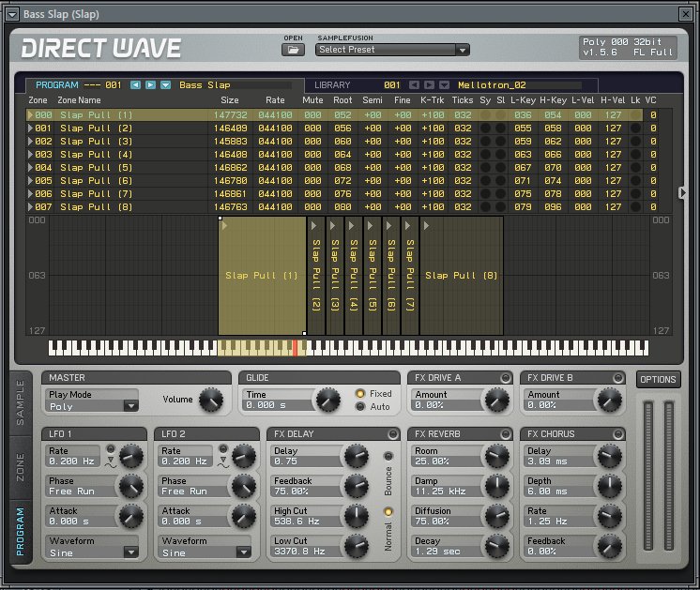700x590 pixels.
Task: Toggle LFO 2 tempo sync indicator
Action: (x=222, y=448)
